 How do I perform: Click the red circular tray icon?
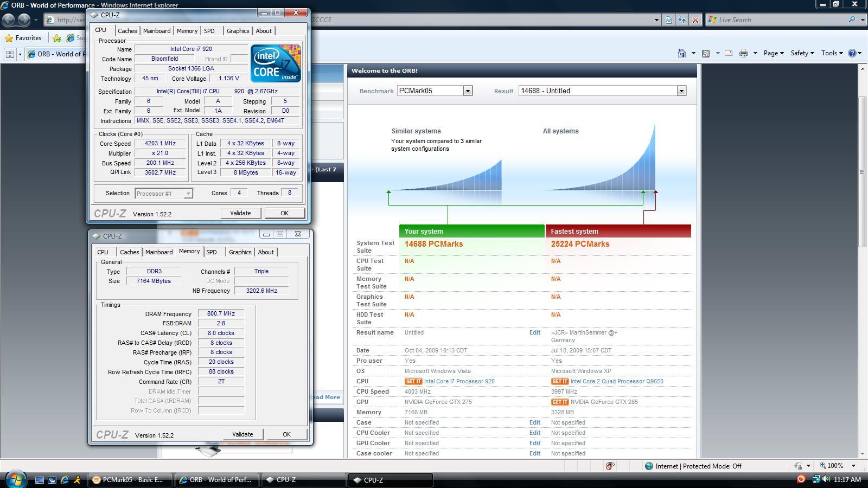click(801, 479)
